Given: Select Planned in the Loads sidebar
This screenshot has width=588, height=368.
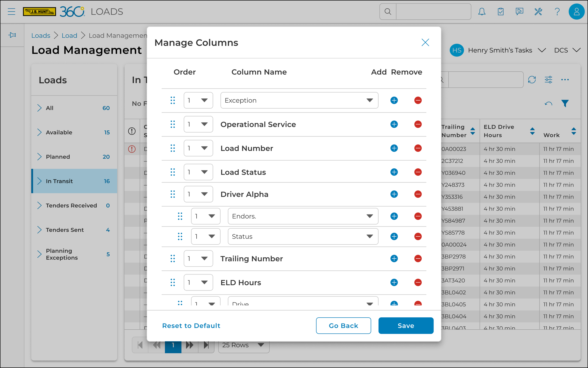Looking at the screenshot, I should pos(58,157).
